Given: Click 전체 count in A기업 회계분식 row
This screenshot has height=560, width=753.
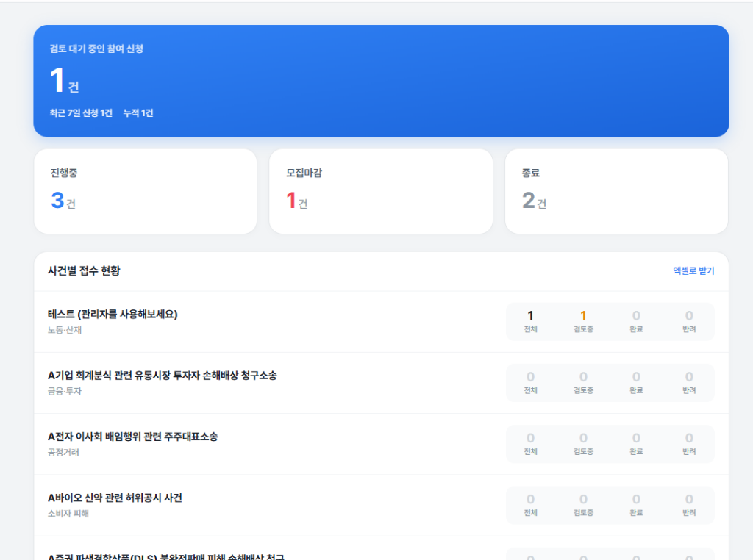Looking at the screenshot, I should [x=530, y=382].
